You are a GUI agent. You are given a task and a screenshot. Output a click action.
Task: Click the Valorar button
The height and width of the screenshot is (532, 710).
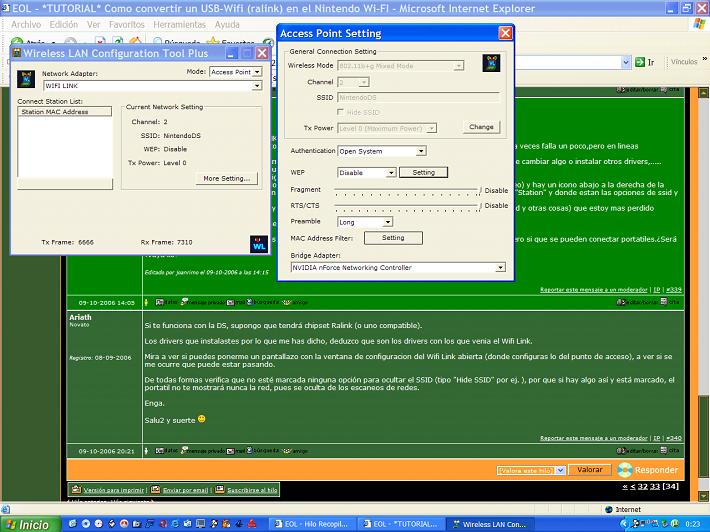[590, 470]
